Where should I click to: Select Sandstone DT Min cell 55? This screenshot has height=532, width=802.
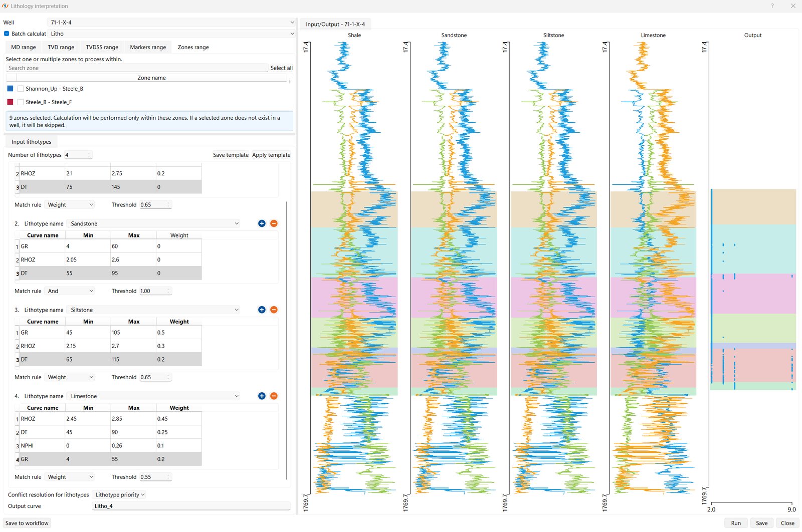pyautogui.click(x=88, y=274)
